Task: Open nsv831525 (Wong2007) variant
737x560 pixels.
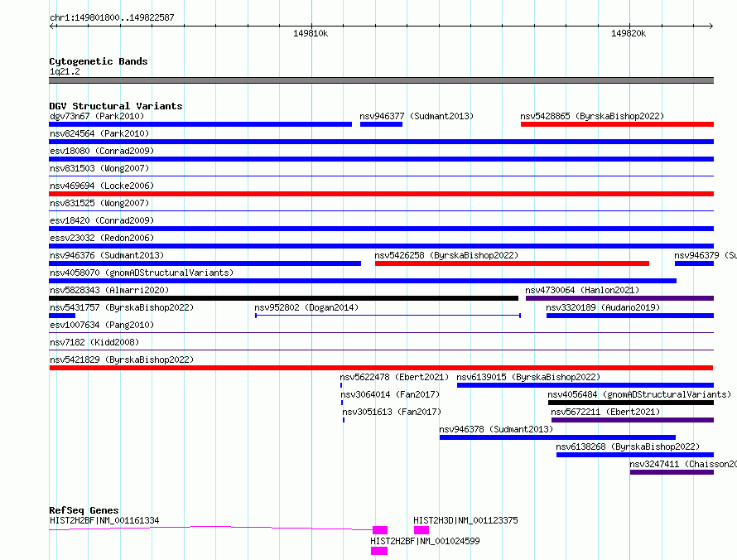Action: (x=381, y=210)
